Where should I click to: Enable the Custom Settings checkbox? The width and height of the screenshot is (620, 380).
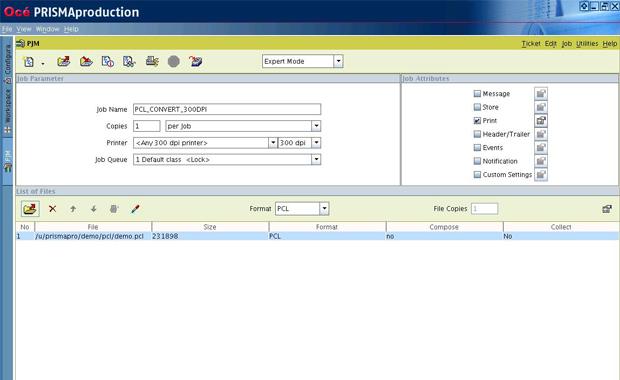coord(477,174)
